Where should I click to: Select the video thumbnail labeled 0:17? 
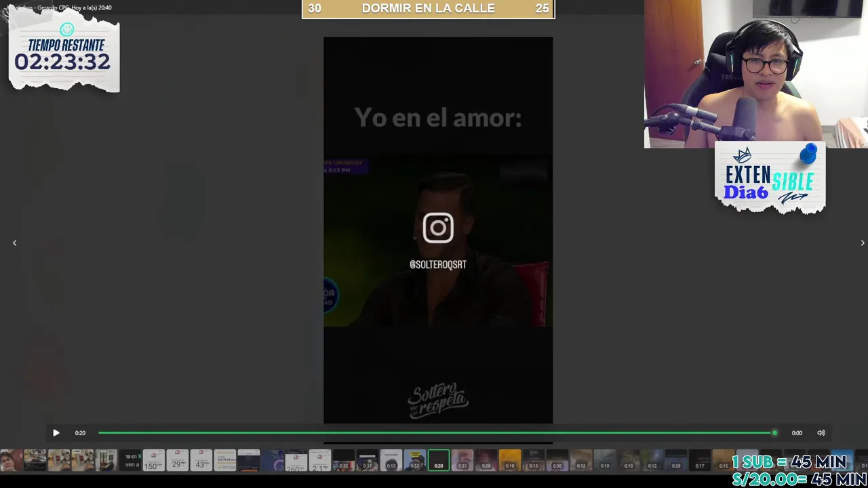point(700,460)
